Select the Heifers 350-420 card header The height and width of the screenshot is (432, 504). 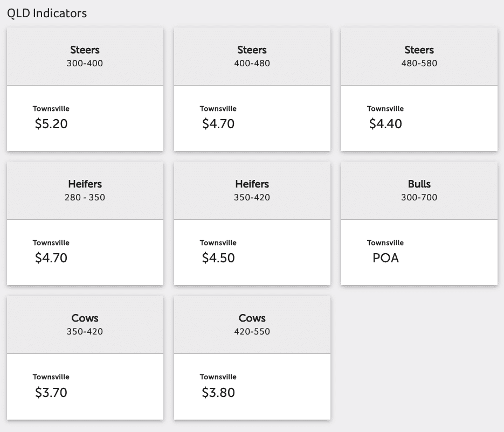(x=252, y=191)
